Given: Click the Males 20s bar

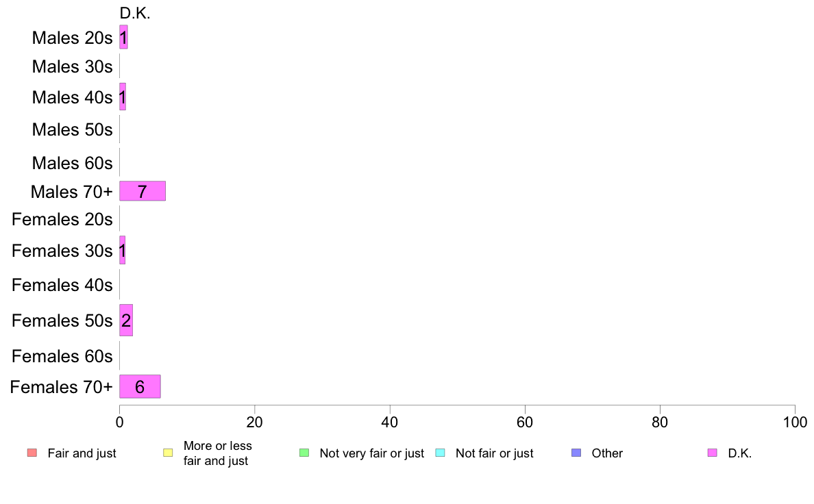Looking at the screenshot, I should click(123, 38).
